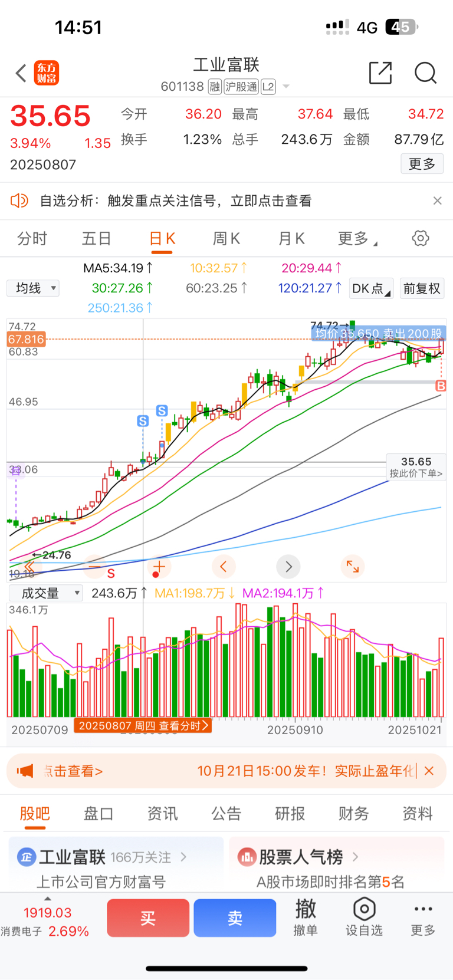This screenshot has width=453, height=980.
Task: Tap the 东方财富 logo icon
Action: tap(47, 73)
